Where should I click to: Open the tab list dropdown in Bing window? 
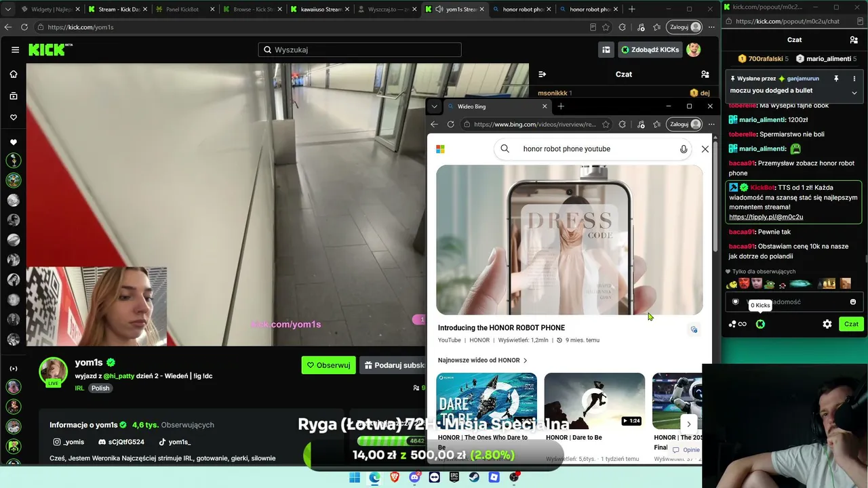[435, 106]
